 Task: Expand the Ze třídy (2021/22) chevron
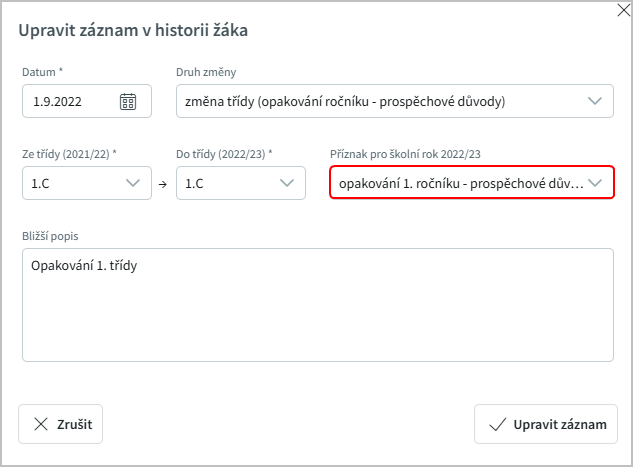(133, 183)
